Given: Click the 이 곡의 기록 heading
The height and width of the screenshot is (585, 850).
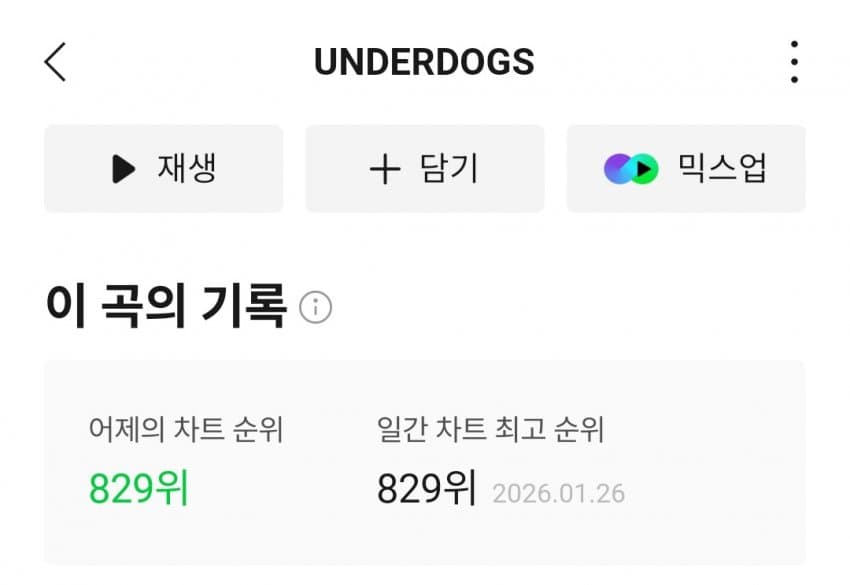Looking at the screenshot, I should (166, 306).
